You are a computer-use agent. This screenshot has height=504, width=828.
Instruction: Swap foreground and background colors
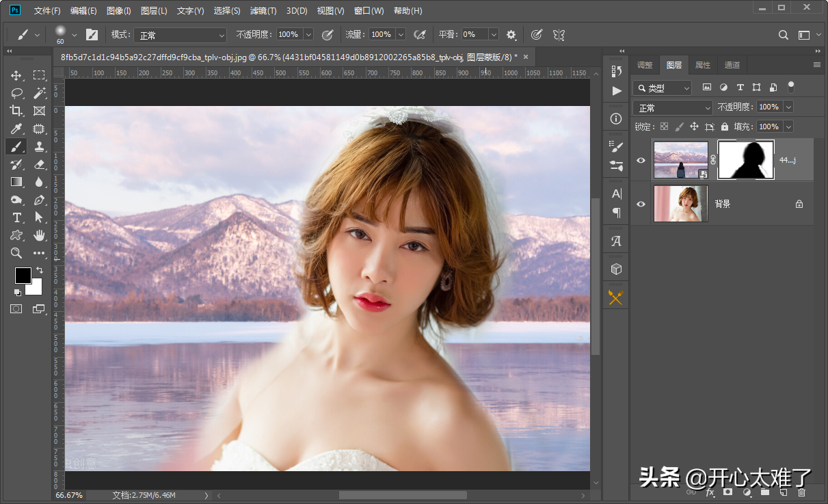click(x=39, y=271)
